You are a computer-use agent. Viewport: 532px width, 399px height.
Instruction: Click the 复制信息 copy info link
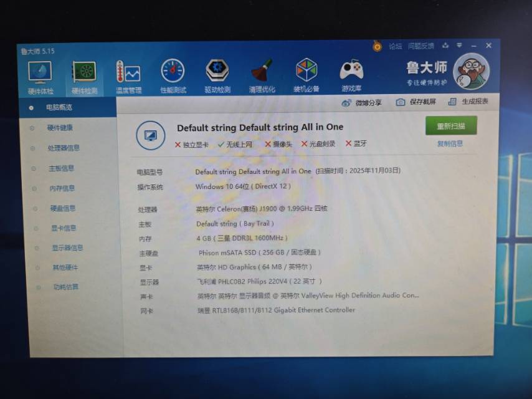point(450,143)
